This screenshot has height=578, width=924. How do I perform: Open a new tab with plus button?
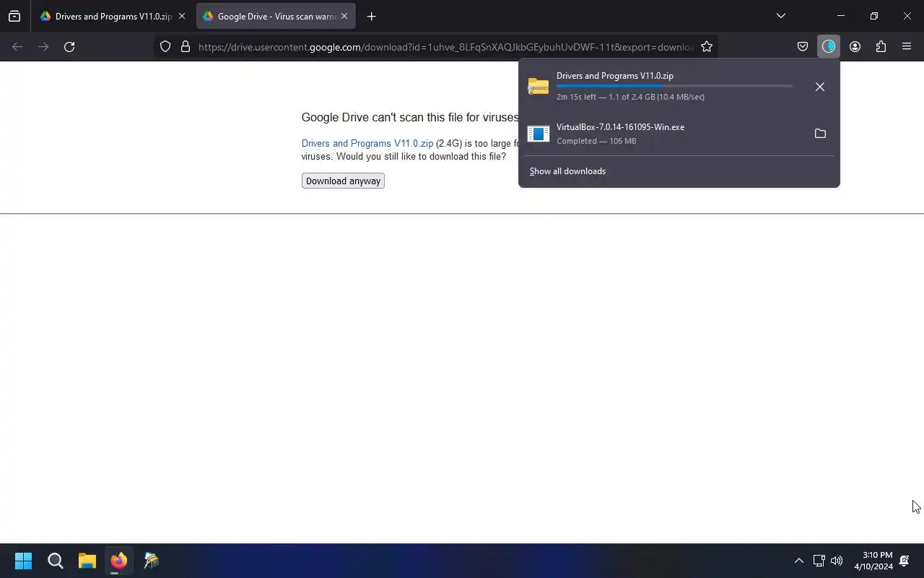pos(371,16)
